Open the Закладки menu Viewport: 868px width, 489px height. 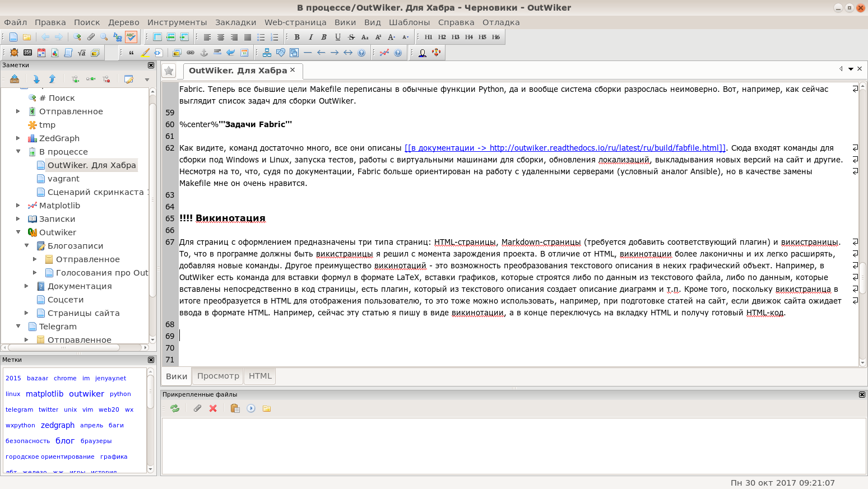[235, 22]
